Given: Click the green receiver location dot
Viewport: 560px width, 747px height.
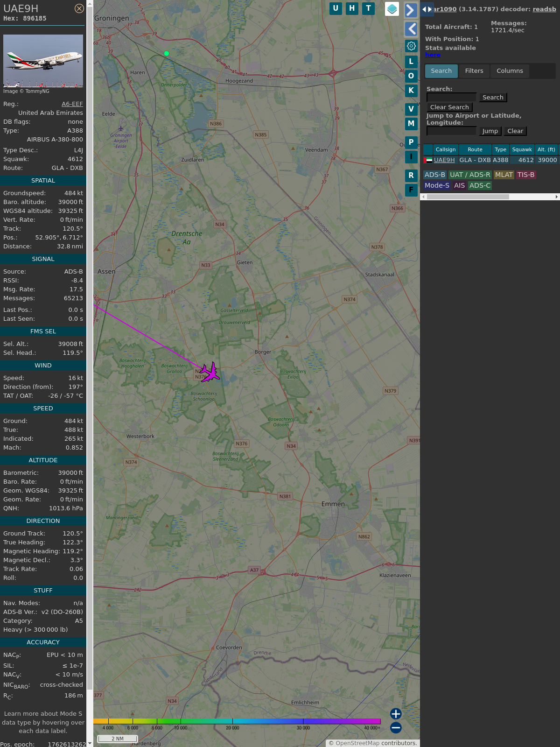Looking at the screenshot, I should [x=167, y=54].
